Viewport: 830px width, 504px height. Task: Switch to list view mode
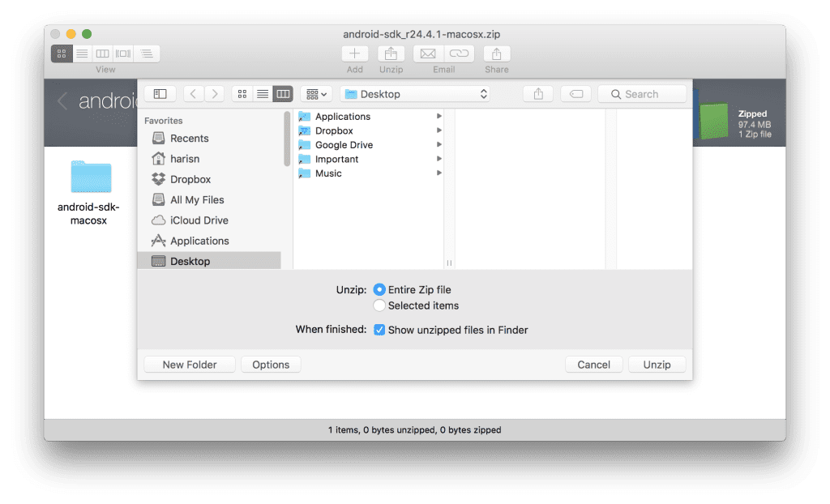click(262, 93)
